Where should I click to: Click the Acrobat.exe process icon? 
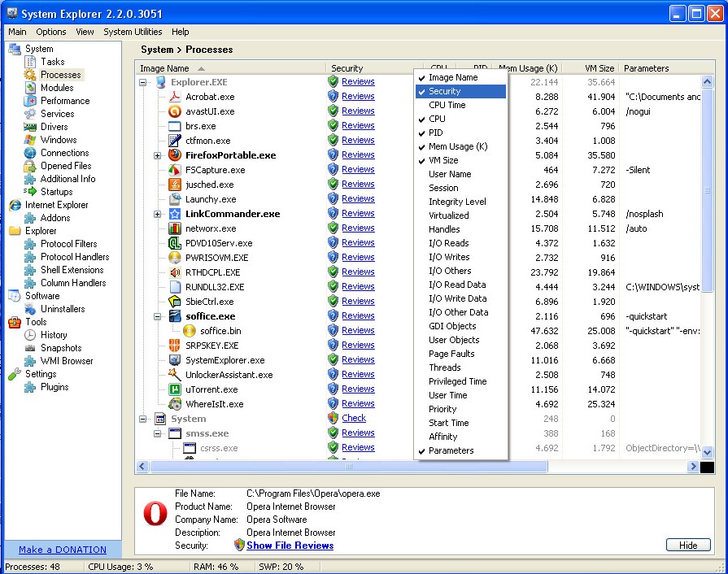(174, 97)
